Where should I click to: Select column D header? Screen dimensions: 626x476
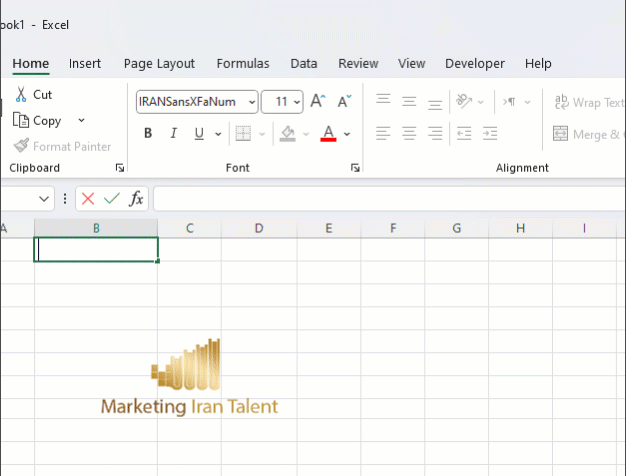[x=259, y=228]
